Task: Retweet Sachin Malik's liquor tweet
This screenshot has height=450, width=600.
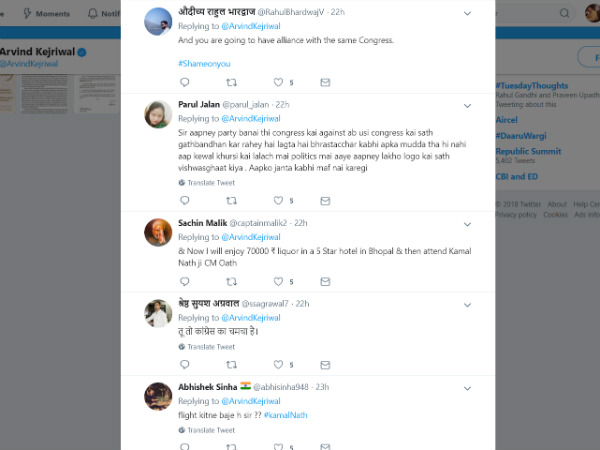Action: tap(232, 282)
